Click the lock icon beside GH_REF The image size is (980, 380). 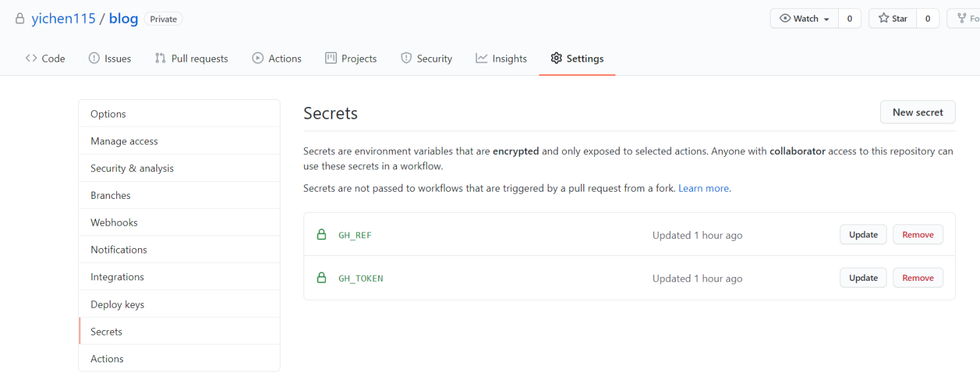[x=321, y=234]
